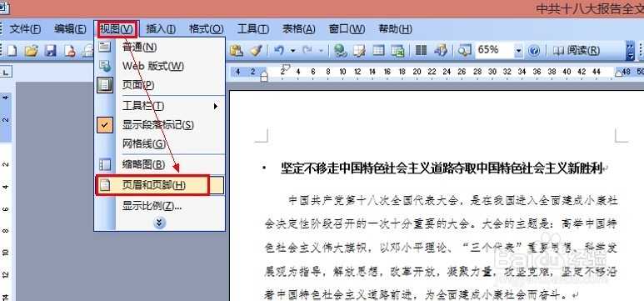The width and height of the screenshot is (644, 301).
Task: Open the Table menu
Action: pos(298,29)
